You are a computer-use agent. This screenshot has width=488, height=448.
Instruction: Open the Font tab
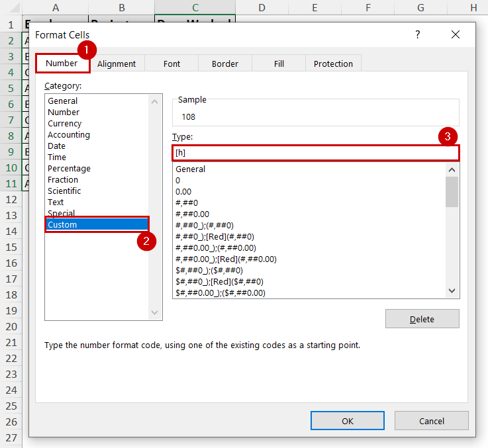click(x=171, y=64)
